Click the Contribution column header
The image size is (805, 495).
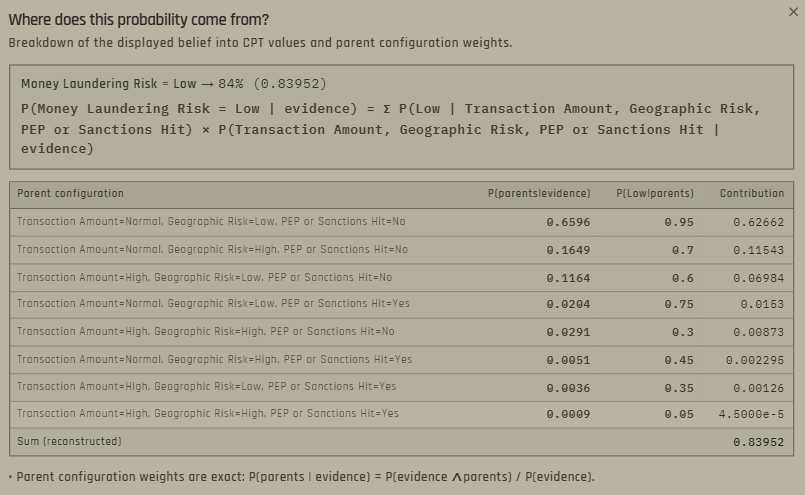(752, 194)
